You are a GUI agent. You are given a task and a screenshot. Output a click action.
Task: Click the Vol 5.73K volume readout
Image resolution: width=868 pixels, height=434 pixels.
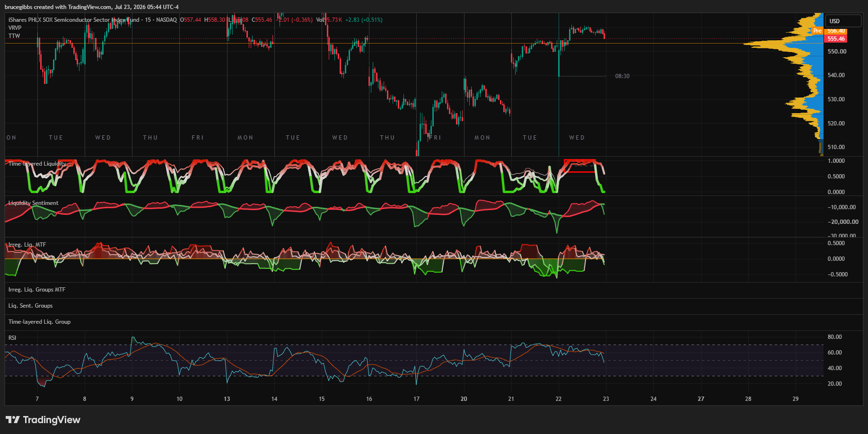[329, 20]
